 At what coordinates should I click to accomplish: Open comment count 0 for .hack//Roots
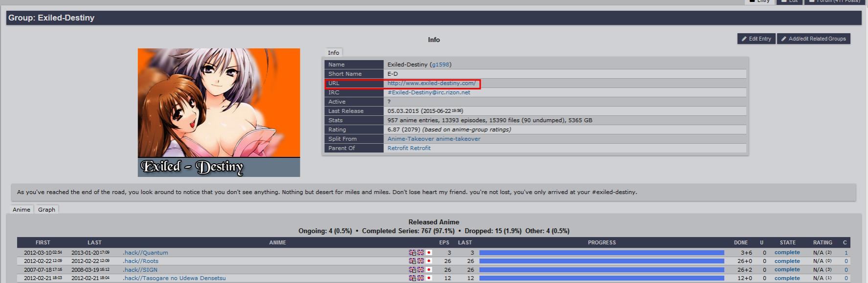click(846, 261)
